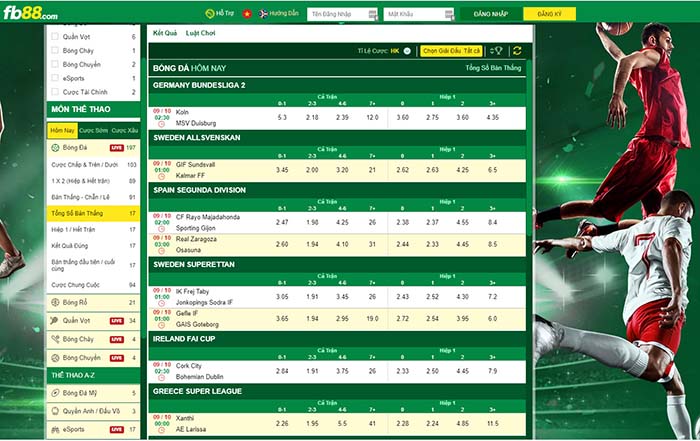This screenshot has width=700, height=441.
Task: Click the Tên Đăng Nhập username field
Action: pos(341,14)
